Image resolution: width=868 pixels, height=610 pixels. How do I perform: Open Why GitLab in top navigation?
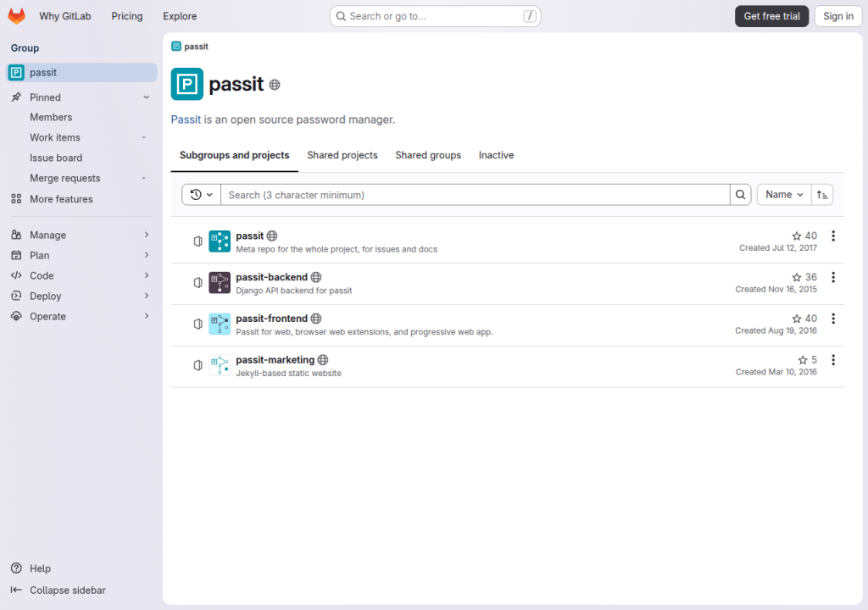[x=64, y=17]
